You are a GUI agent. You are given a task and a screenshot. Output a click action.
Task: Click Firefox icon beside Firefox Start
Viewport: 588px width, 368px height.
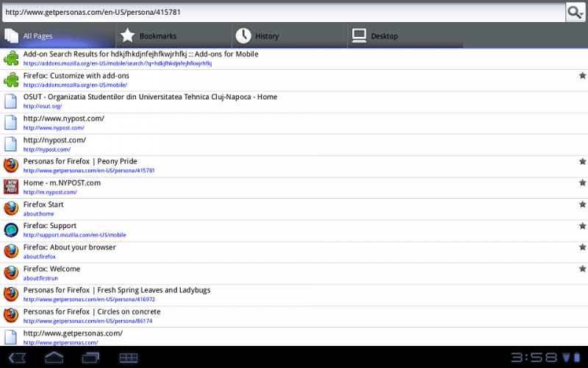tap(11, 208)
